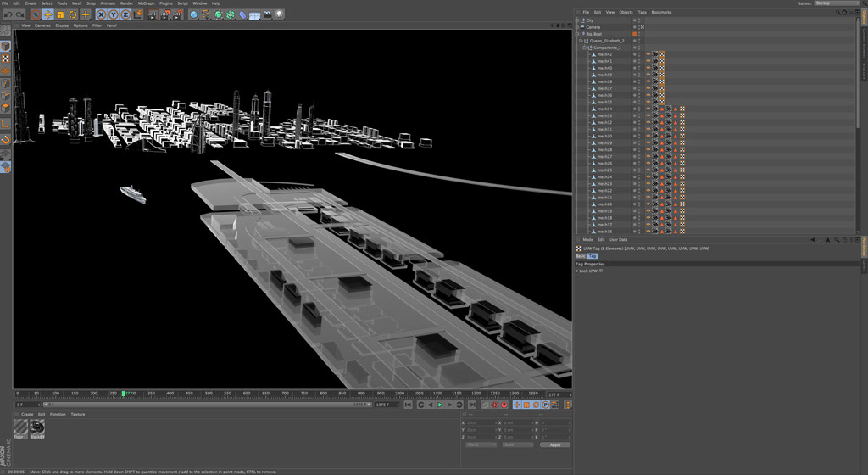Toggle the X axis lock button
868x475 pixels.
pyautogui.click(x=102, y=14)
